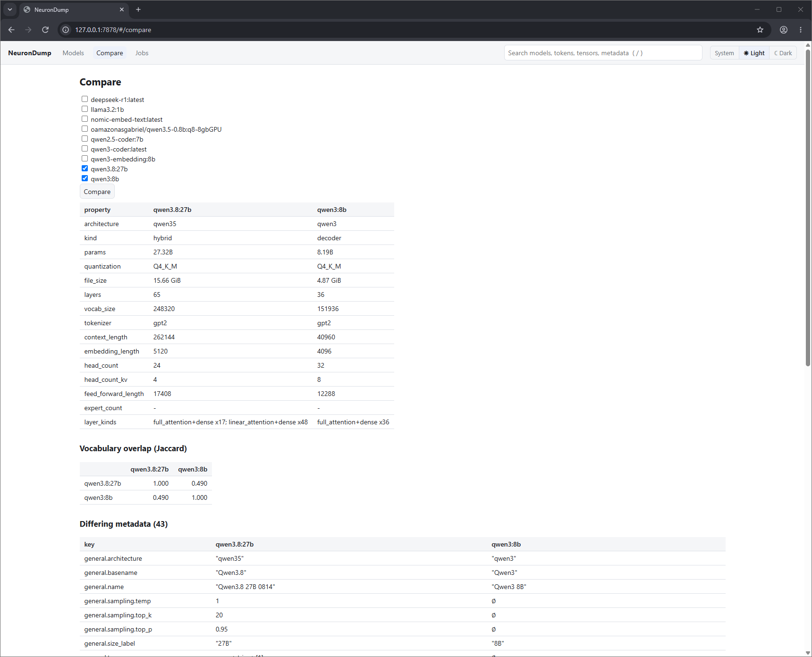Click the layer_kinds property row label
This screenshot has height=657, width=812.
tap(100, 422)
